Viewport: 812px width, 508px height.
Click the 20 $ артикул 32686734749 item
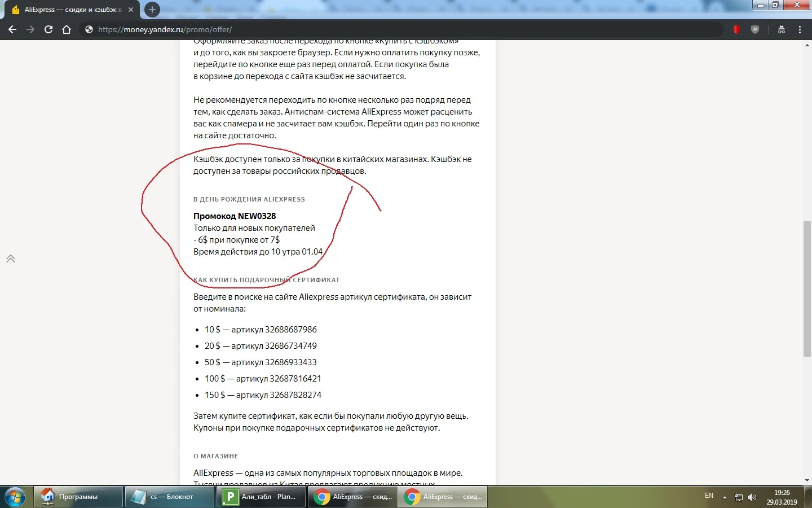(x=261, y=346)
